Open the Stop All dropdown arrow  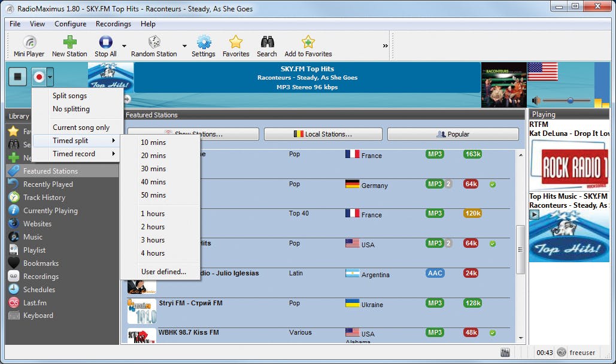click(124, 46)
